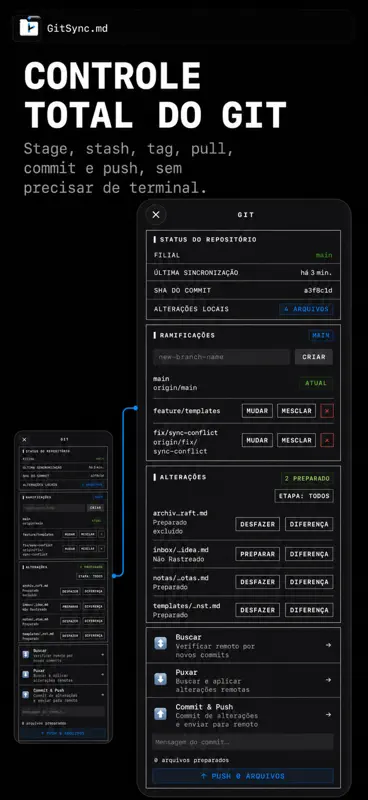Click the new-branch-name input in large panel
Viewport: 368px width, 800px height.
(222, 357)
